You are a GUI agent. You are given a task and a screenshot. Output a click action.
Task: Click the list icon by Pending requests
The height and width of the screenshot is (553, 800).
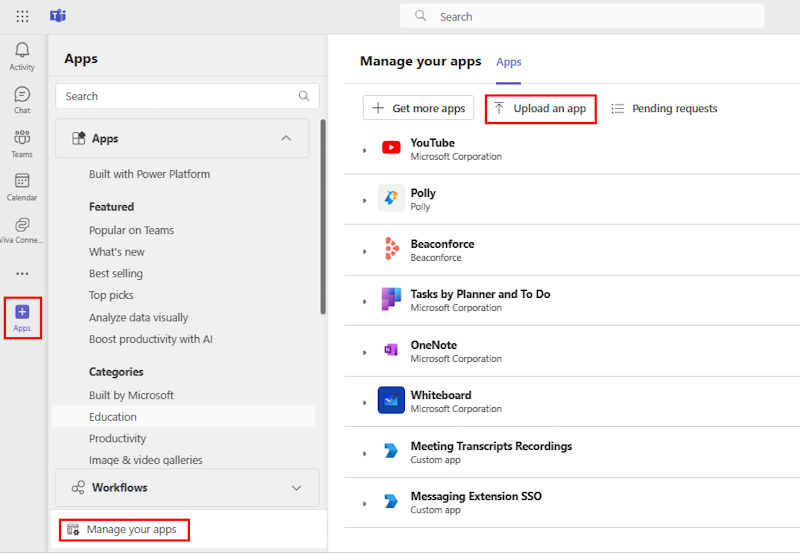(617, 108)
